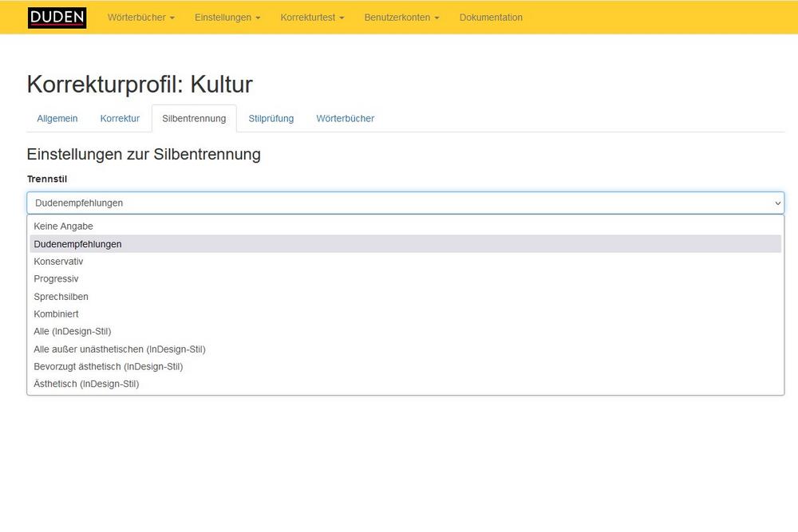Viewport: 798px width, 532px height.
Task: Choose Alle (InDesign-Stil)
Action: (405, 331)
